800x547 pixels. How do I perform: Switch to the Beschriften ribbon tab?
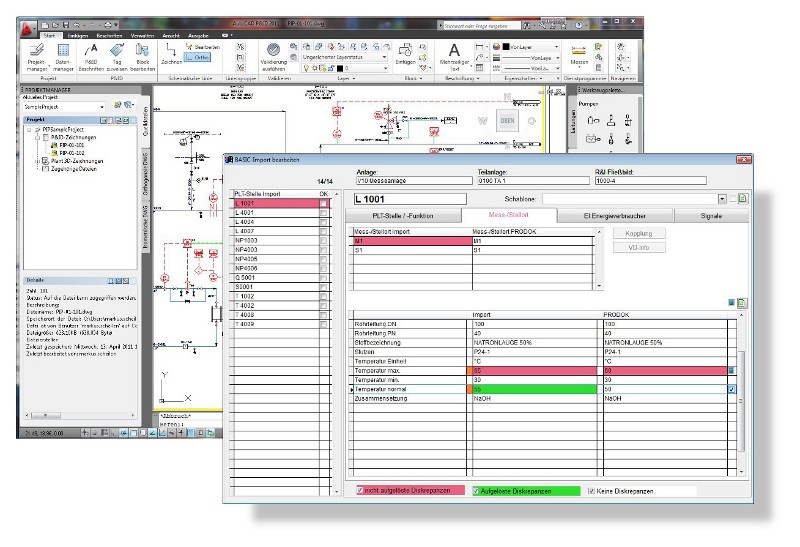pos(109,36)
